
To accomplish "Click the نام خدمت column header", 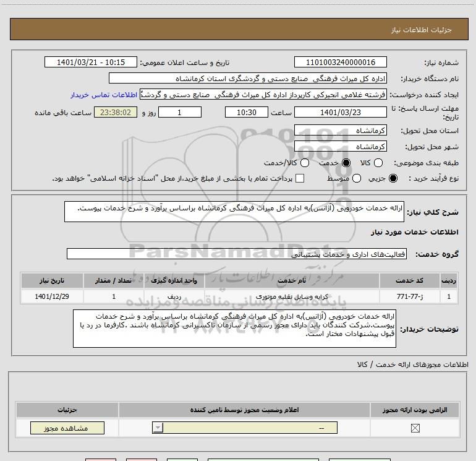I will [292, 280].
